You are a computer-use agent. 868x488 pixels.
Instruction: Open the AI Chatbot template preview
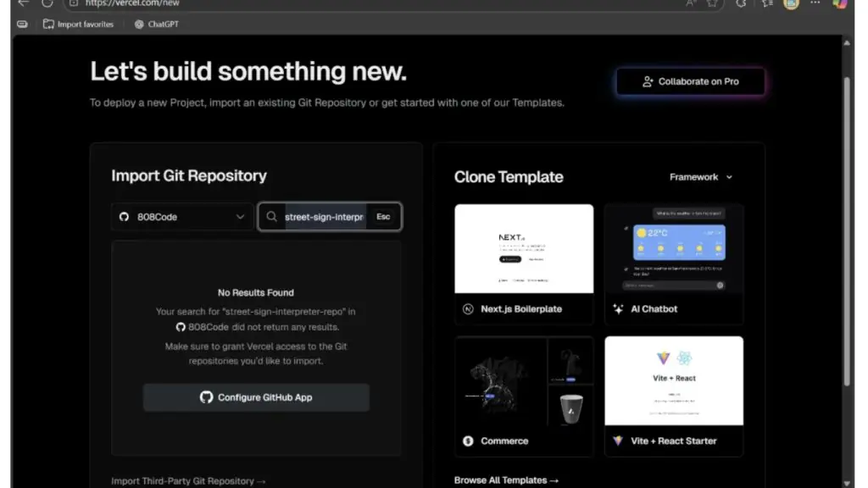[674, 249]
